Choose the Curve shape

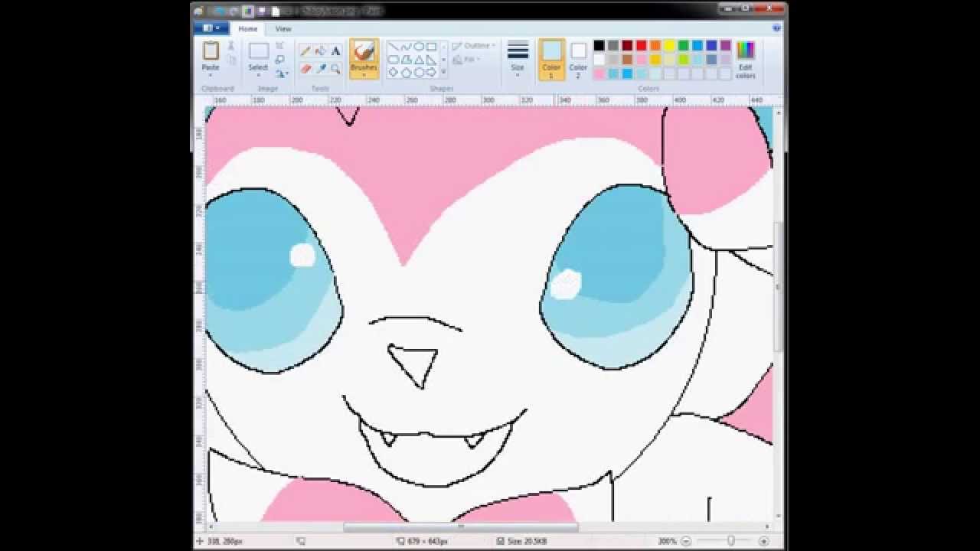(406, 47)
